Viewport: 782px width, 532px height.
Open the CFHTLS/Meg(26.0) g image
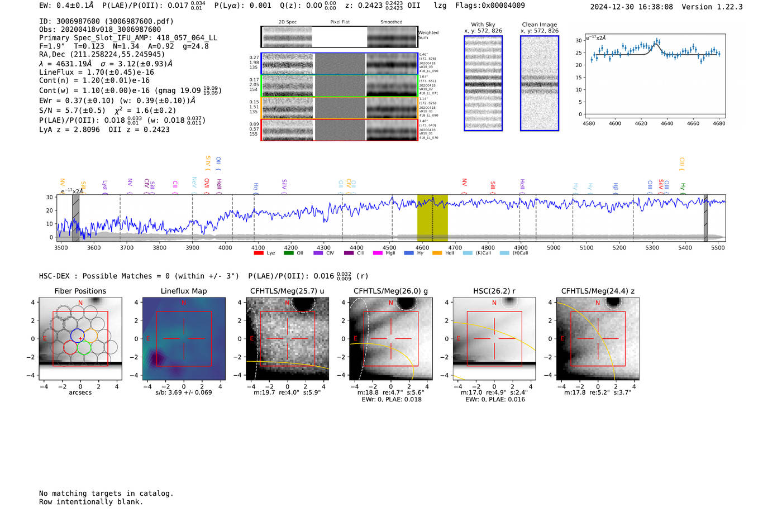[391, 339]
